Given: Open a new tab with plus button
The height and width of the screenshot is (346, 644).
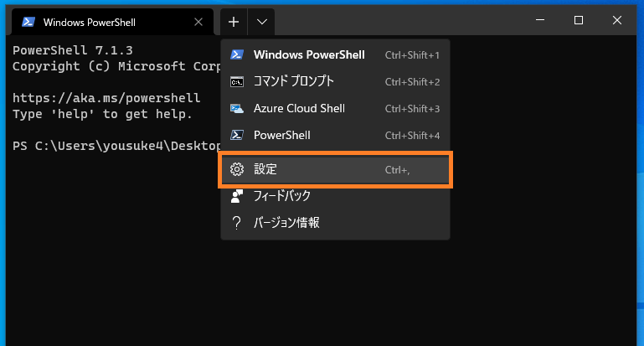Looking at the screenshot, I should coord(234,22).
